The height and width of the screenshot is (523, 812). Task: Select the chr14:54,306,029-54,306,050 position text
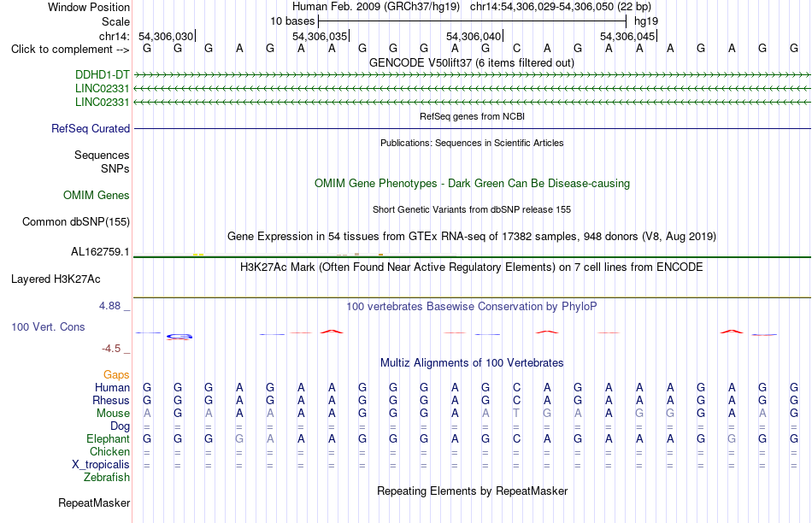561,7
